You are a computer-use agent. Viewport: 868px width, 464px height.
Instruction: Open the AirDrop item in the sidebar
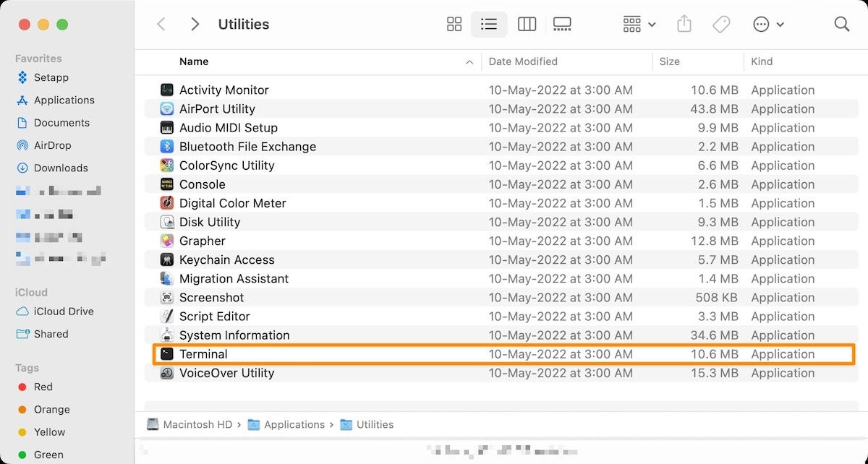(51, 145)
